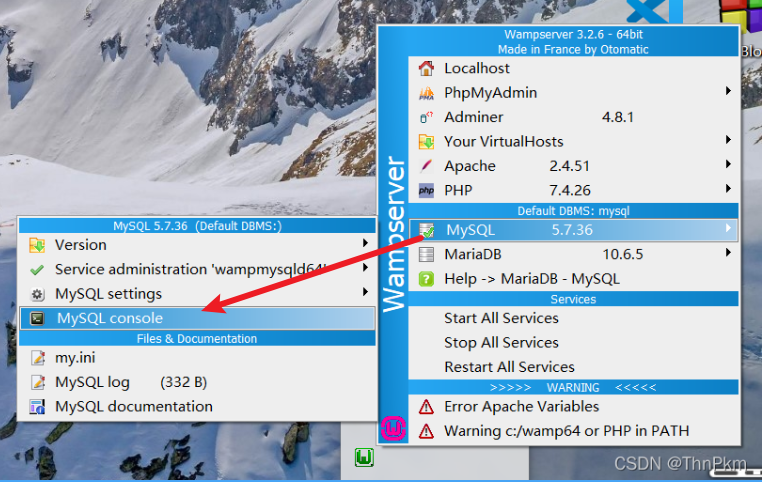The image size is (762, 483).
Task: Open the Version submenu entry
Action: (197, 245)
